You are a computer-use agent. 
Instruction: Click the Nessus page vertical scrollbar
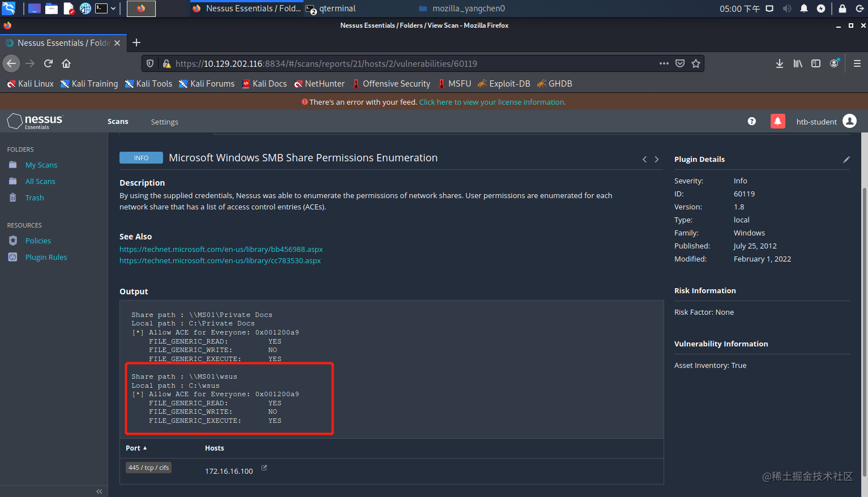coord(865,331)
